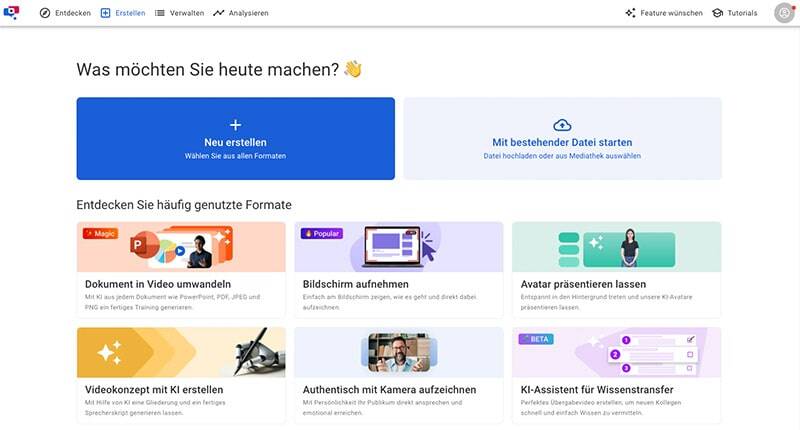800x430 pixels.
Task: Click 'Wählen Sie aus allen Formaten' text
Action: tap(235, 156)
